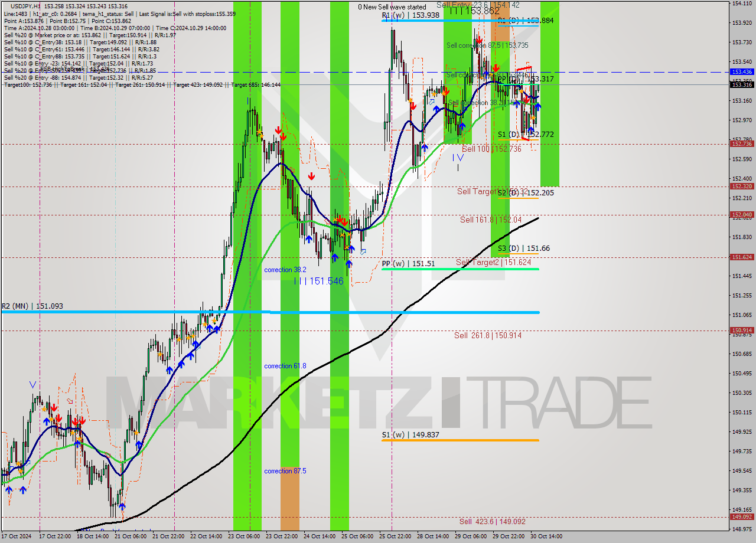Select the 'S1 (w) | 149.837' support label

pyautogui.click(x=410, y=435)
